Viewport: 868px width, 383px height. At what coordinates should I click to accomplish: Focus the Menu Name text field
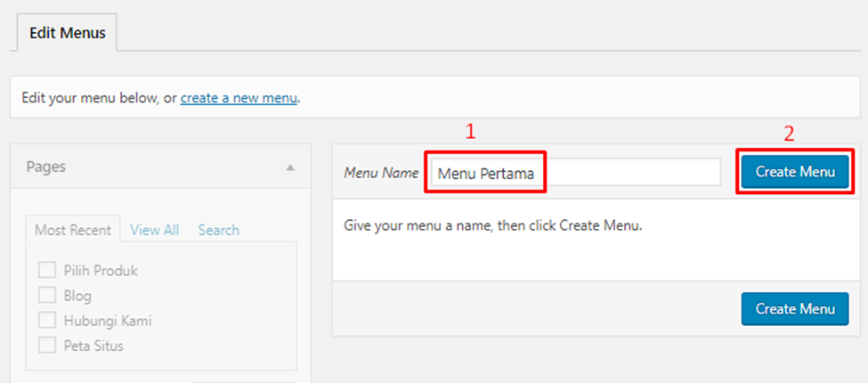pyautogui.click(x=574, y=173)
